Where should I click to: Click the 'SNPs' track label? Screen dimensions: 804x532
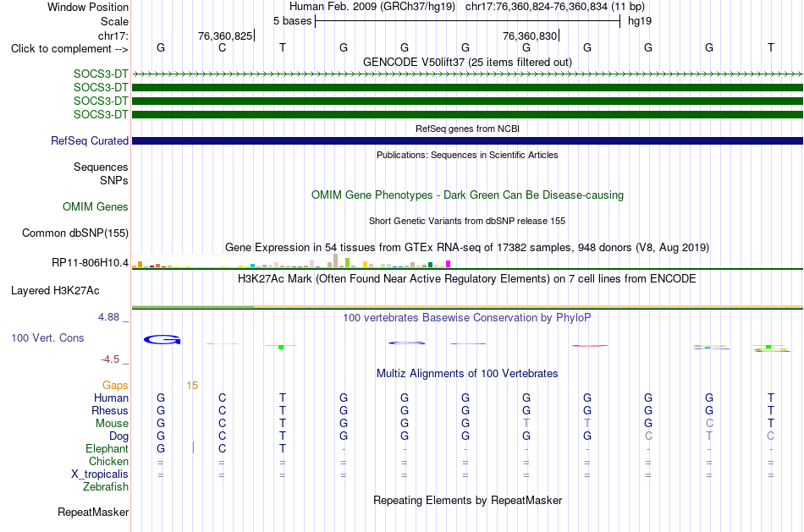(114, 180)
